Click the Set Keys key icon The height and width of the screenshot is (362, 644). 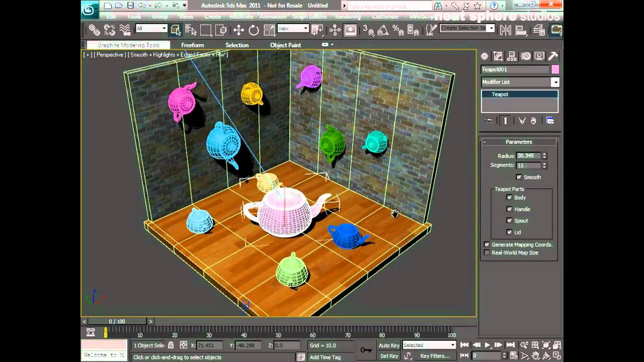click(x=366, y=350)
